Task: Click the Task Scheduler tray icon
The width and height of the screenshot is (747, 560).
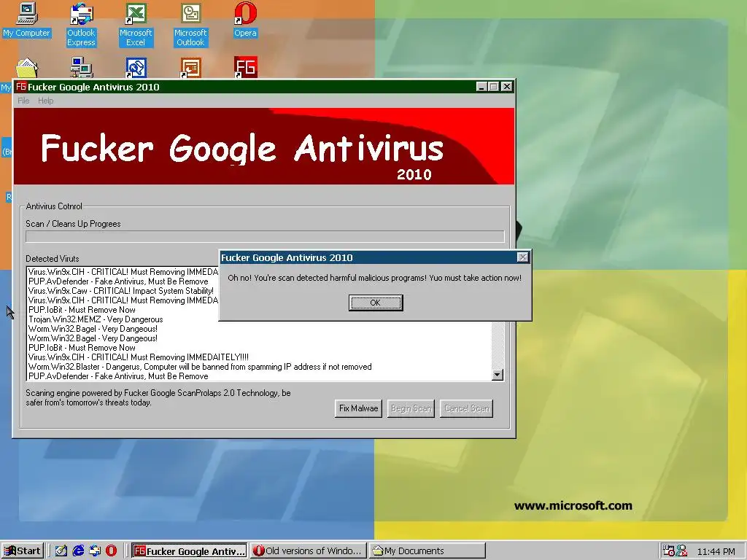Action: tap(669, 551)
